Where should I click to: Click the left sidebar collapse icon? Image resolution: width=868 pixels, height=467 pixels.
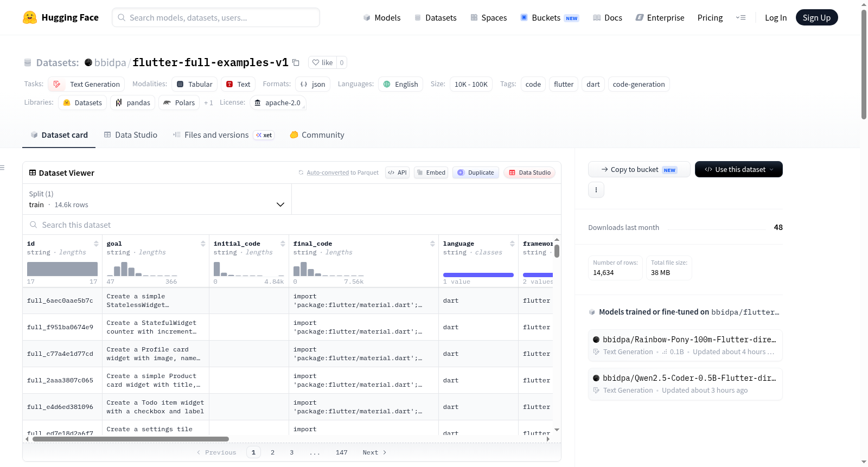click(2, 168)
